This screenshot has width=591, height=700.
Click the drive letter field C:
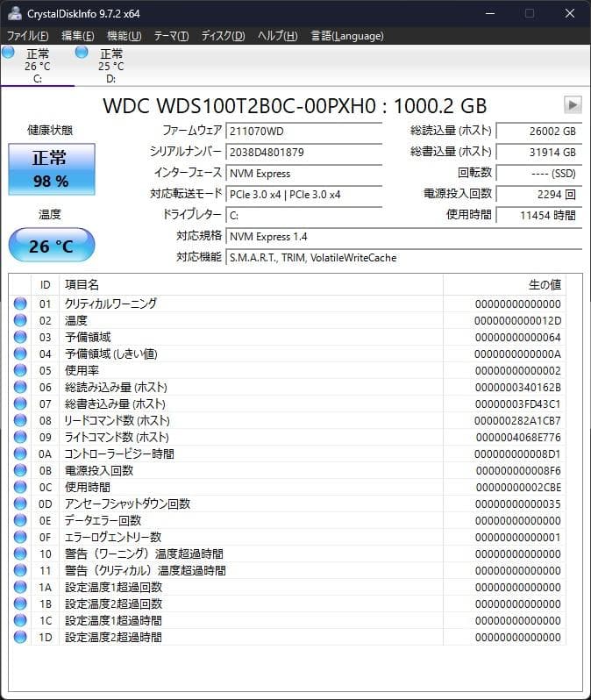click(304, 215)
